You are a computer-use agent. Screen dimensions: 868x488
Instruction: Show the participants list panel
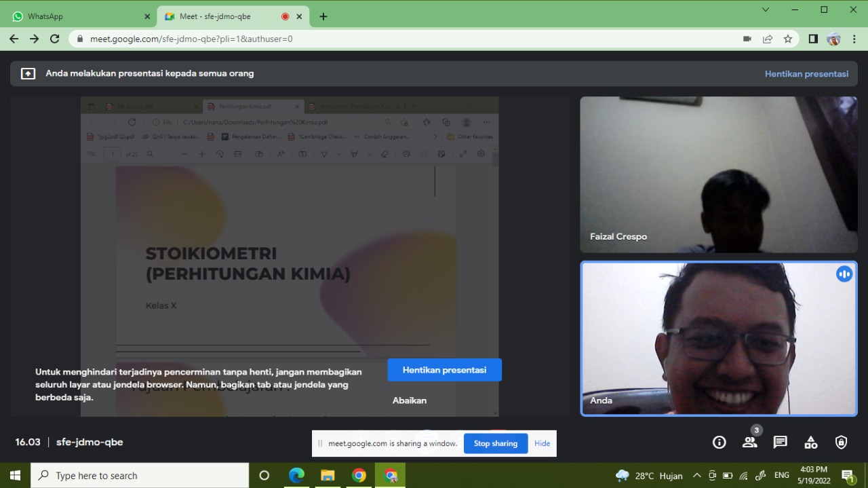tap(750, 443)
